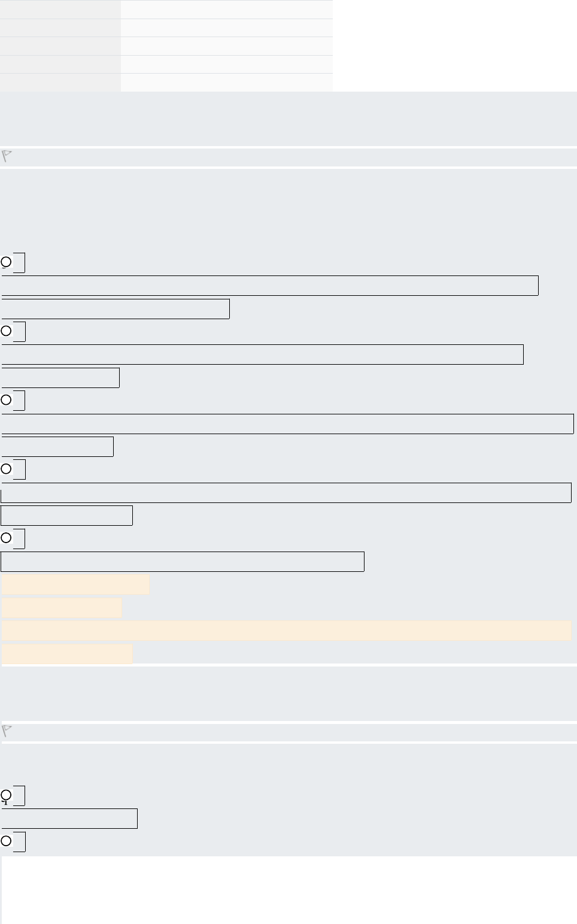Screen dimensions: 577x924
Task: Choose the fifth, last radio option of question one
Action: (6, 538)
